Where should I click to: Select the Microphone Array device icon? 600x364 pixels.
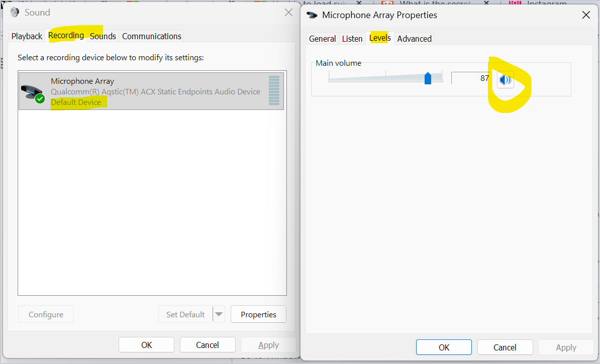[x=33, y=93]
